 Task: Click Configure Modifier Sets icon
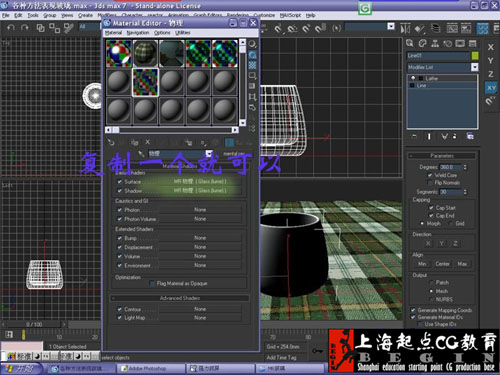point(470,136)
